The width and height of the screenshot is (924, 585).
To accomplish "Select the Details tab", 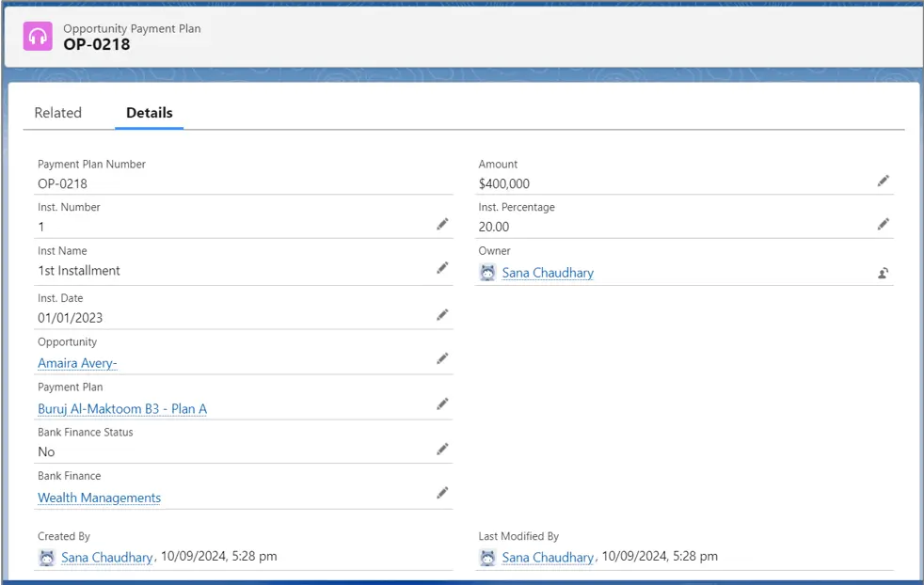I will click(150, 113).
